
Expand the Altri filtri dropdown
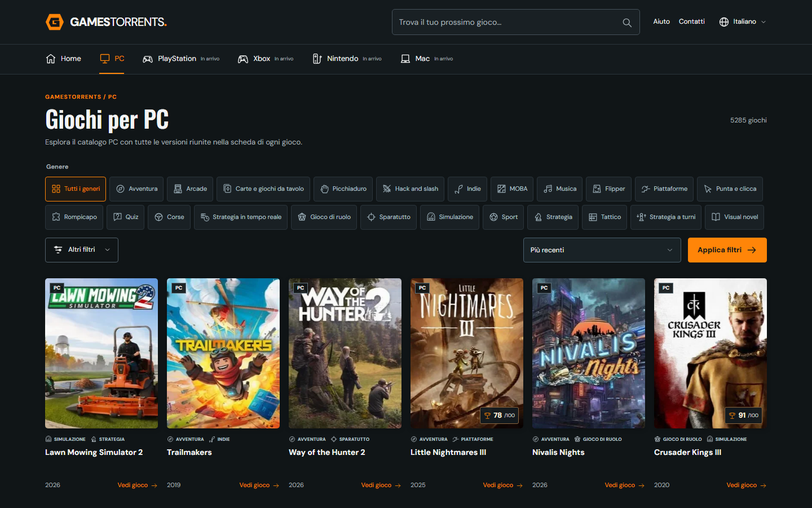82,250
